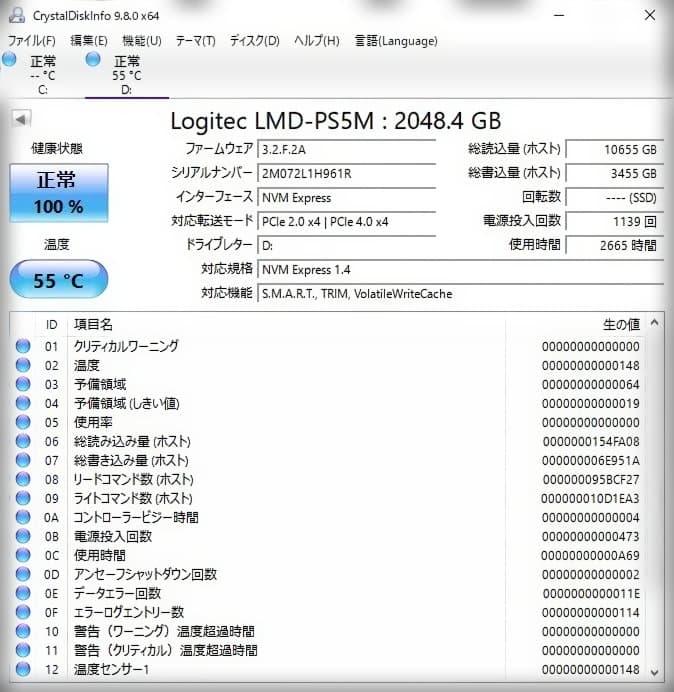Screen dimensions: 674x692
Task: Click the 対応規格 field NVM Express 1.4
Action: click(x=460, y=270)
